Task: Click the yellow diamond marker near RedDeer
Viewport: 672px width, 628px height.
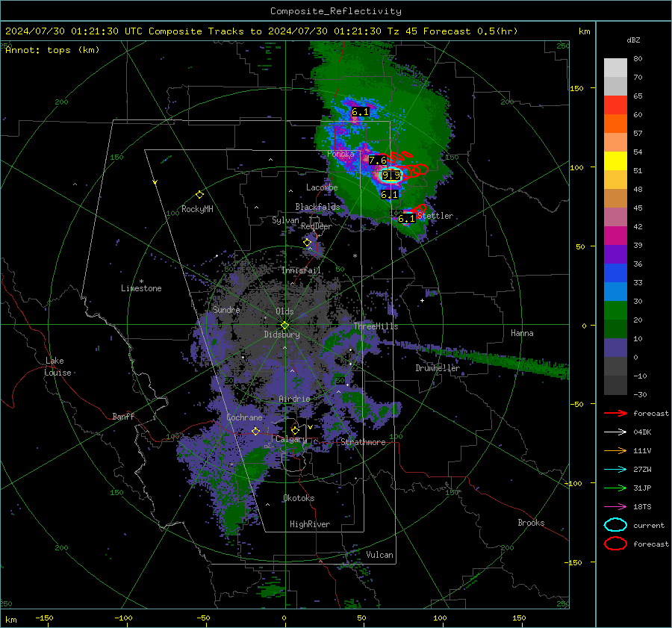Action: [x=307, y=243]
